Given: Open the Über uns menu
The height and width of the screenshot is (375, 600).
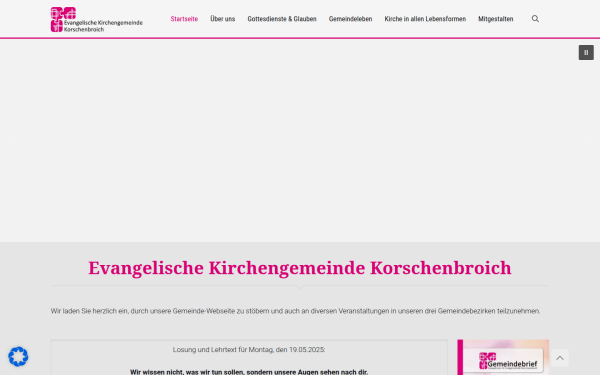Looking at the screenshot, I should coord(223,19).
